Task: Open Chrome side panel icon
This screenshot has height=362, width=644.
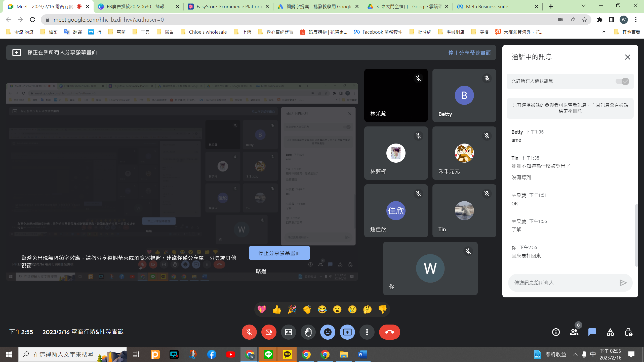Action: coord(612,20)
